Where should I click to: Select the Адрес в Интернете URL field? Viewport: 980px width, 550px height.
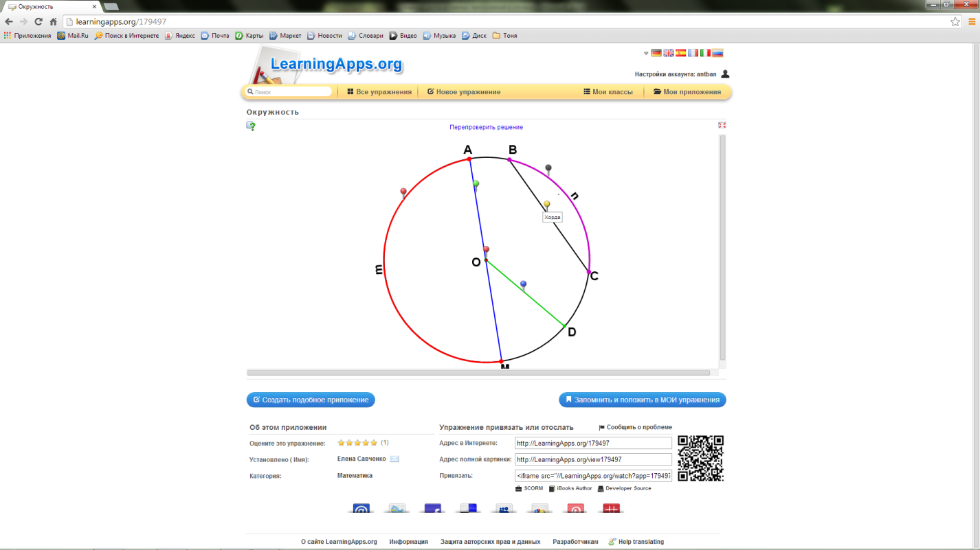[x=593, y=443]
